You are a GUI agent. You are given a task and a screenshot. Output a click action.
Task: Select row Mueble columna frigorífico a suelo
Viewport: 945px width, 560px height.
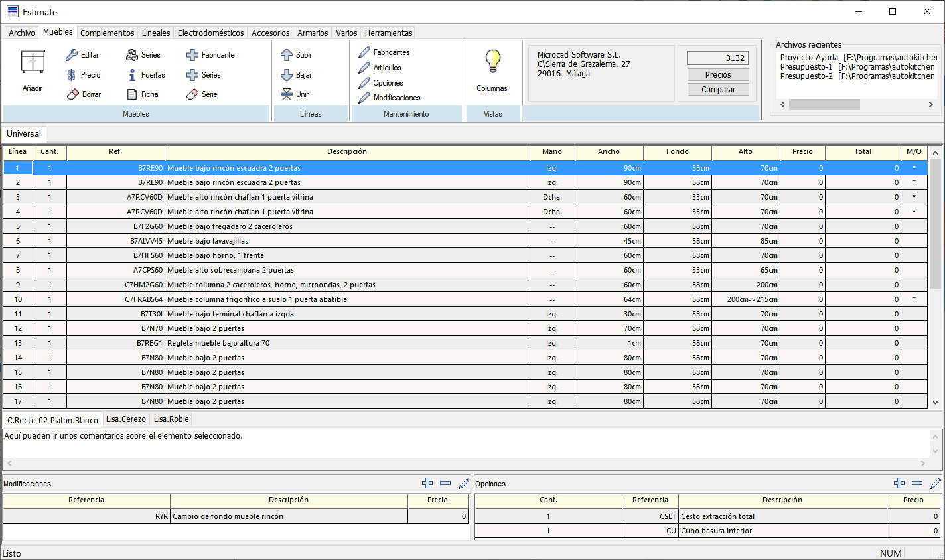tap(465, 299)
